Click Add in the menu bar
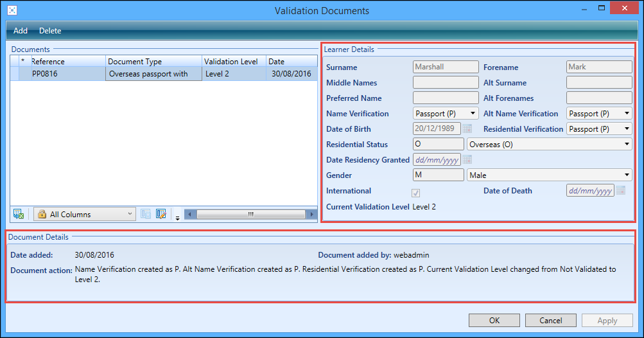The width and height of the screenshot is (644, 338). click(20, 30)
